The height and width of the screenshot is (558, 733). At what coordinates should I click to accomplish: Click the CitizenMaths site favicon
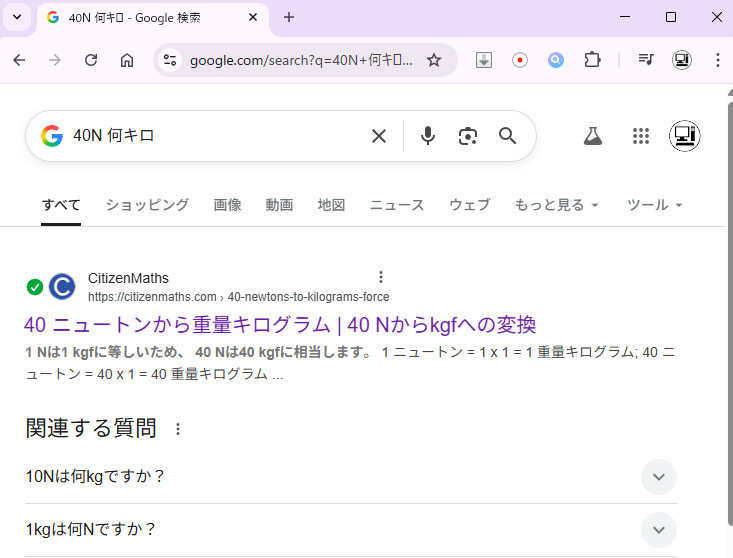tap(62, 286)
